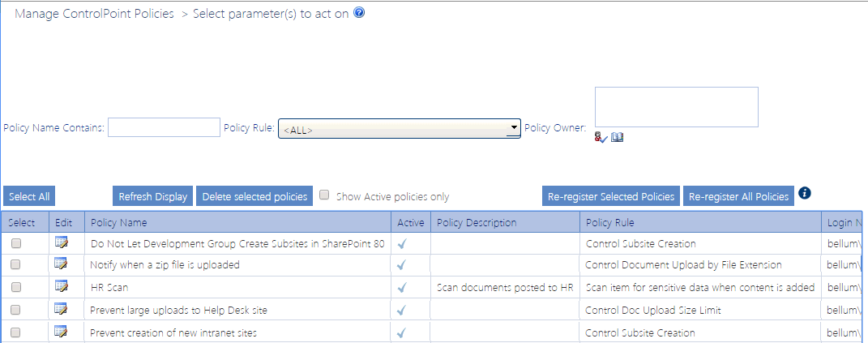Check the Prevent large uploads row checkbox
Image resolution: width=868 pixels, height=343 pixels.
pyautogui.click(x=16, y=310)
